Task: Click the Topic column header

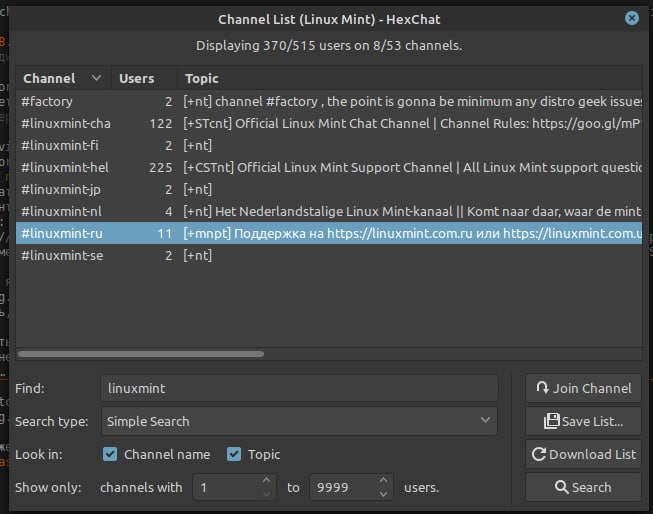Action: [410, 78]
